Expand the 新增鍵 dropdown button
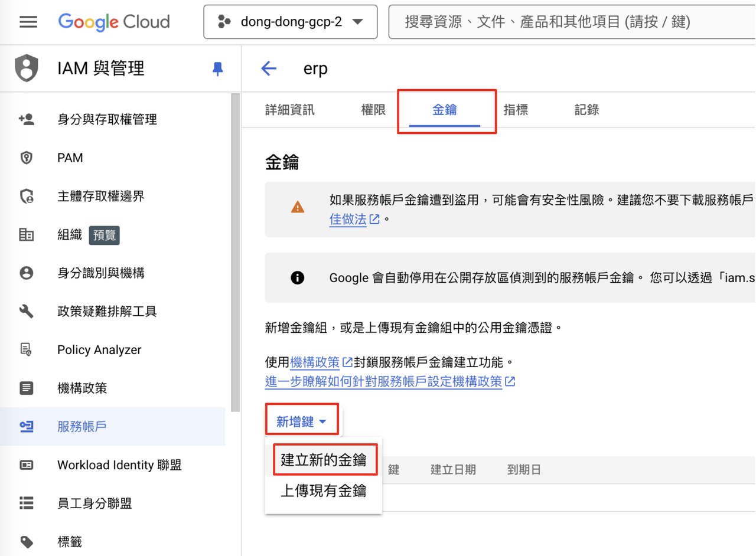 301,422
